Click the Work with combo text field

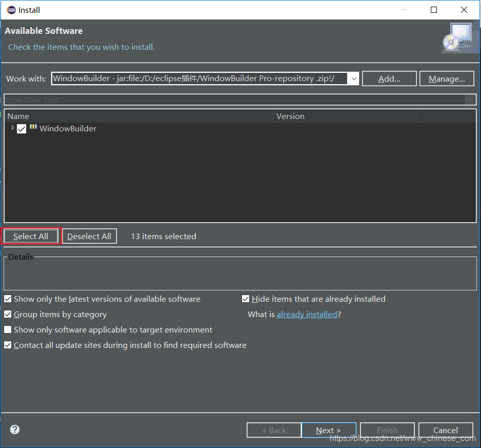199,79
